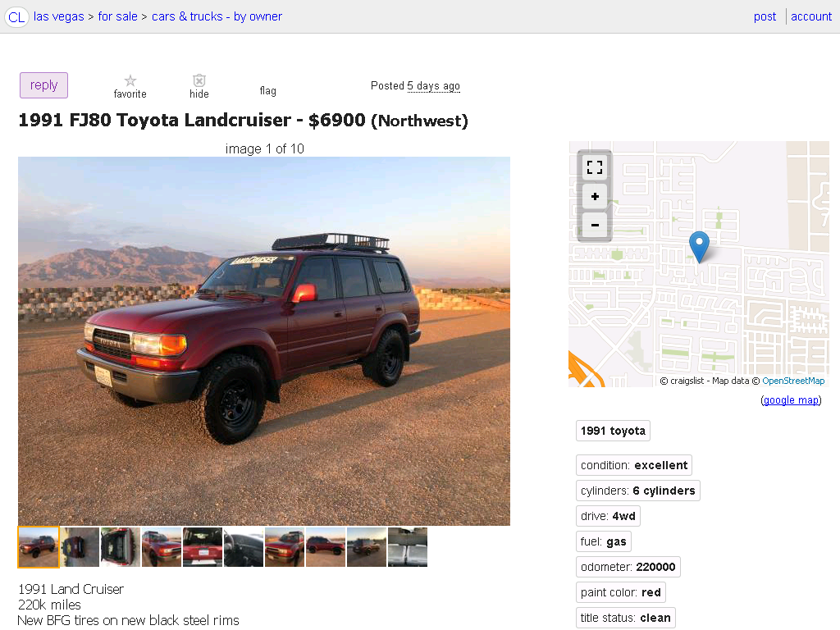The image size is (840, 630).
Task: Open the account page
Action: click(x=811, y=16)
